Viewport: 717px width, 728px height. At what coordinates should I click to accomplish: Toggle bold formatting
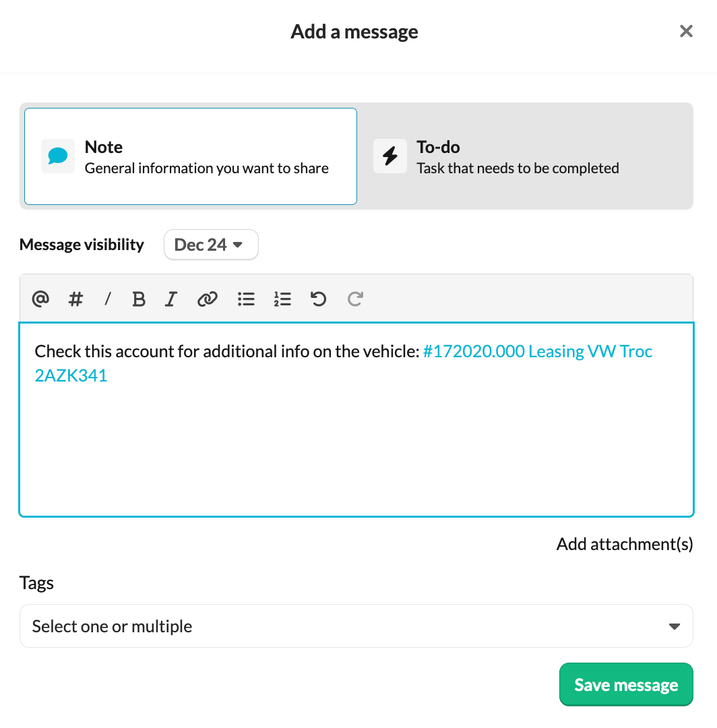pos(139,299)
